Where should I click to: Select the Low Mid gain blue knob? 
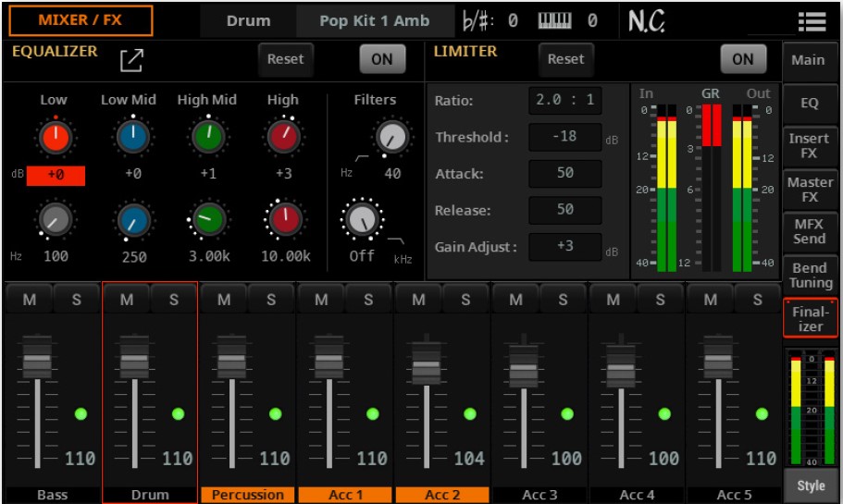point(133,138)
